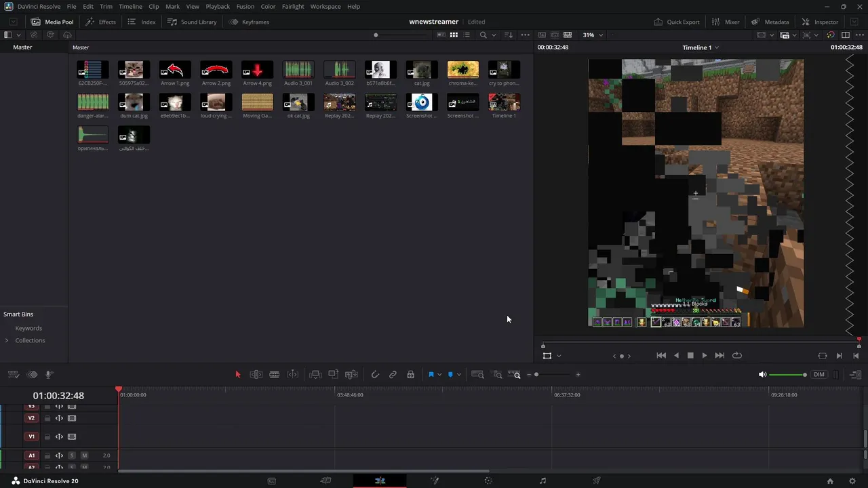Select the arrow Selection Mode tool

[x=237, y=374]
